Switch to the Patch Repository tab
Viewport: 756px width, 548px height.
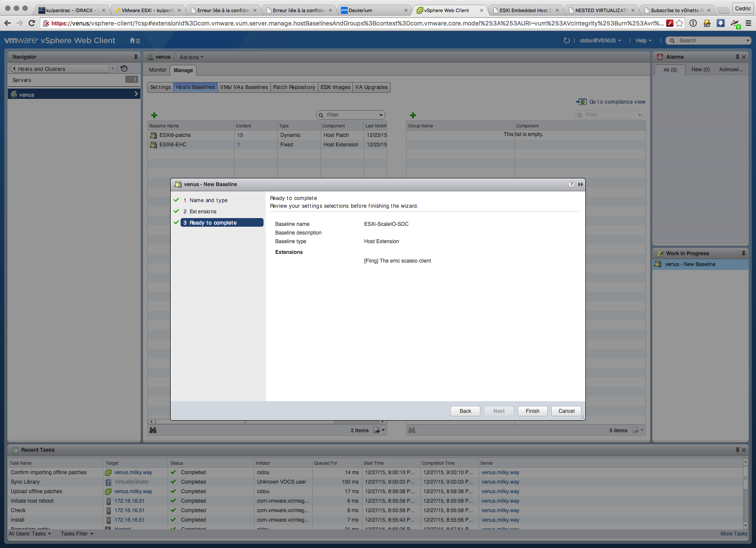click(294, 87)
